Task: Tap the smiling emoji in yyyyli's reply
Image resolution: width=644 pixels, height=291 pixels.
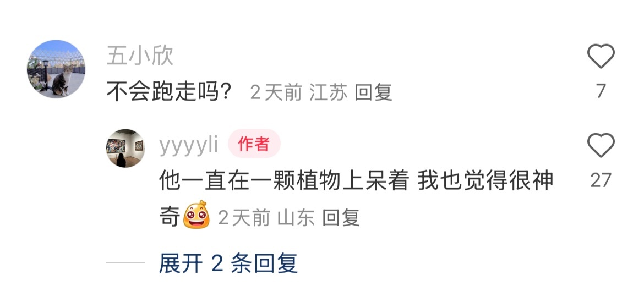Action: [x=197, y=215]
